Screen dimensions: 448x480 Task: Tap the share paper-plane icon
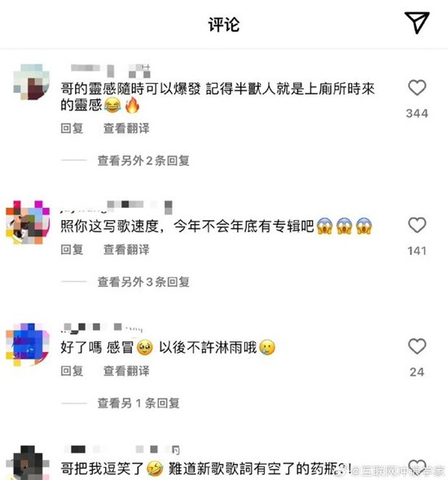[417, 22]
